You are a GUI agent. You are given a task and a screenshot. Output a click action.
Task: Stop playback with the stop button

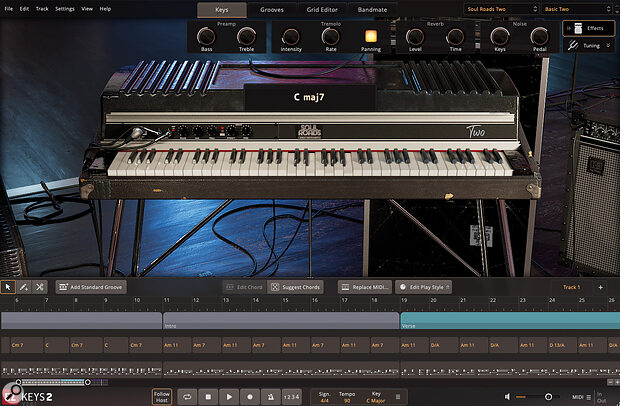coord(208,397)
